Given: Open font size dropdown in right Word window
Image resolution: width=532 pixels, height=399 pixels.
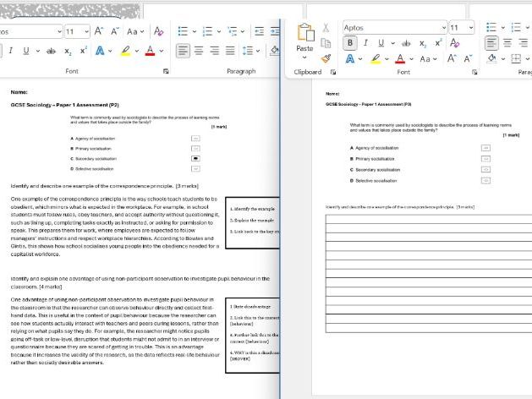Looking at the screenshot, I should 471,28.
